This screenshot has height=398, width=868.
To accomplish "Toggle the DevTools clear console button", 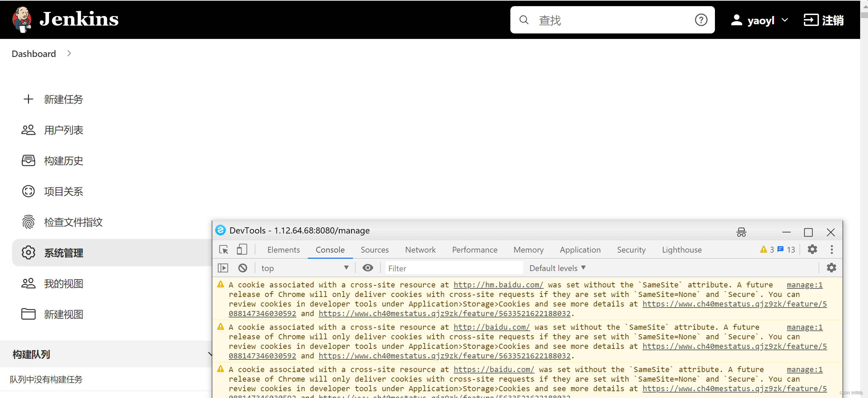I will click(242, 268).
